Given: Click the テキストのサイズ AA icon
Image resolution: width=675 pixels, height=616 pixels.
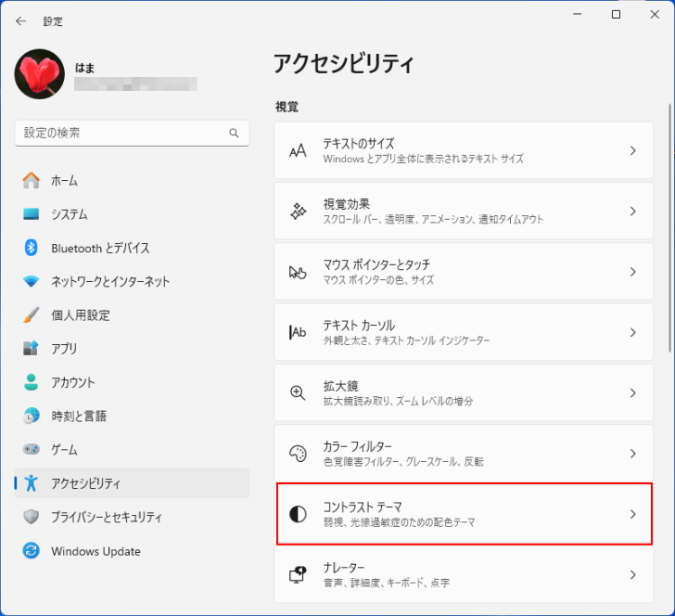Looking at the screenshot, I should [x=298, y=151].
